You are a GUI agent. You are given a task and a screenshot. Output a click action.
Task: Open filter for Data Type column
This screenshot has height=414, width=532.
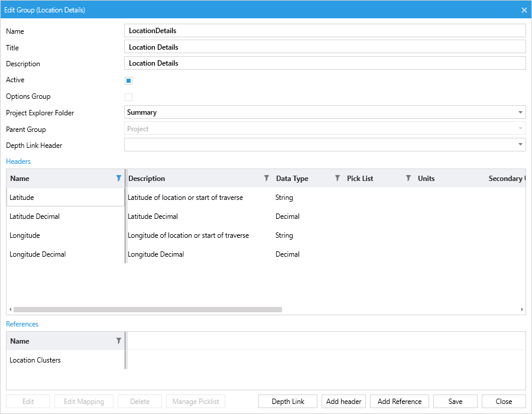pyautogui.click(x=338, y=178)
